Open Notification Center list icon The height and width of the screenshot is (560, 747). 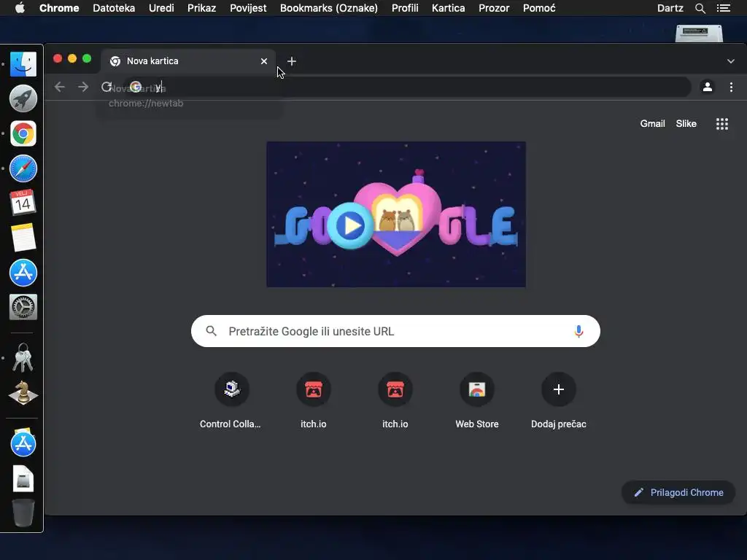pos(724,8)
